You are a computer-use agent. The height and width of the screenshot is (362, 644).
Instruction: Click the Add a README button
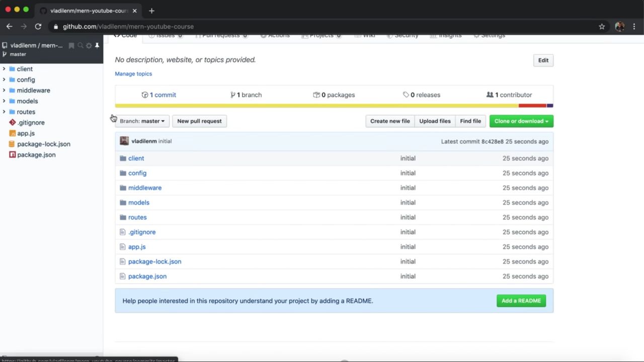coord(521,301)
